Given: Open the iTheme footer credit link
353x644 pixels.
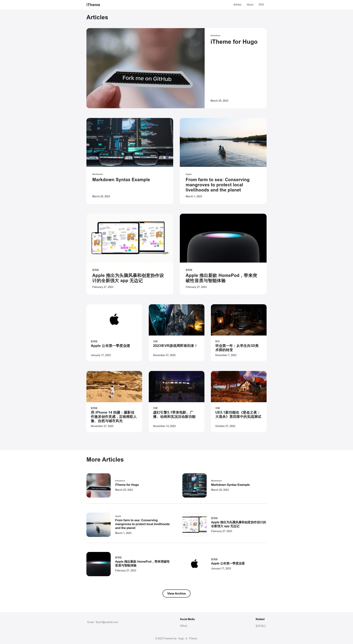Looking at the screenshot, I should click(193, 638).
